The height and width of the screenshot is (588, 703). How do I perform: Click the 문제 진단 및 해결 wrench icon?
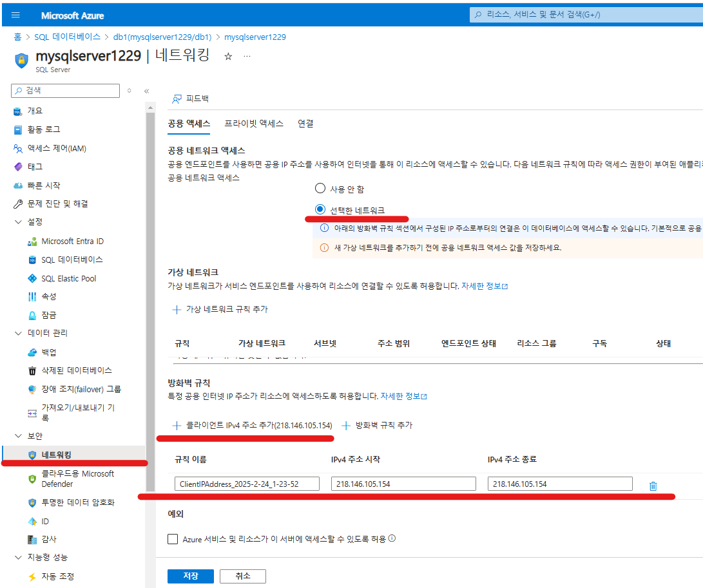[x=18, y=204]
